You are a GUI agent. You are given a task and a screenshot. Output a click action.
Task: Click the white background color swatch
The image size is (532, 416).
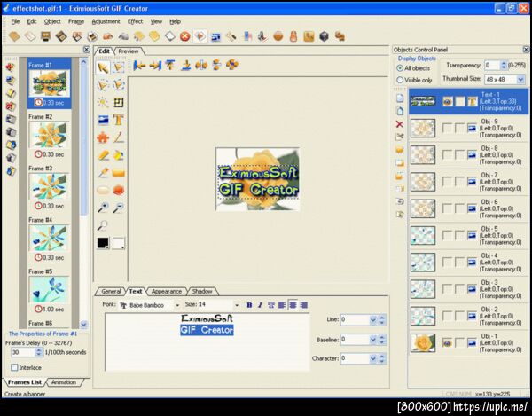click(x=119, y=243)
